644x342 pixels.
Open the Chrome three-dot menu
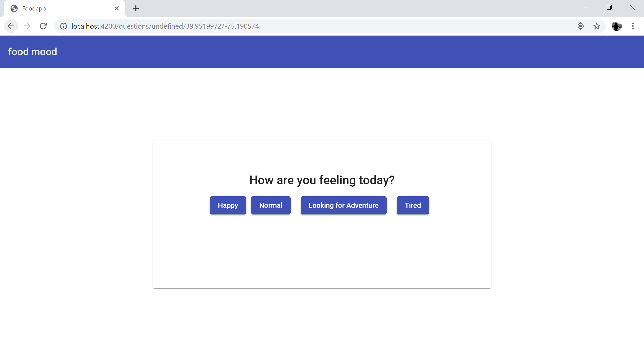click(x=633, y=26)
